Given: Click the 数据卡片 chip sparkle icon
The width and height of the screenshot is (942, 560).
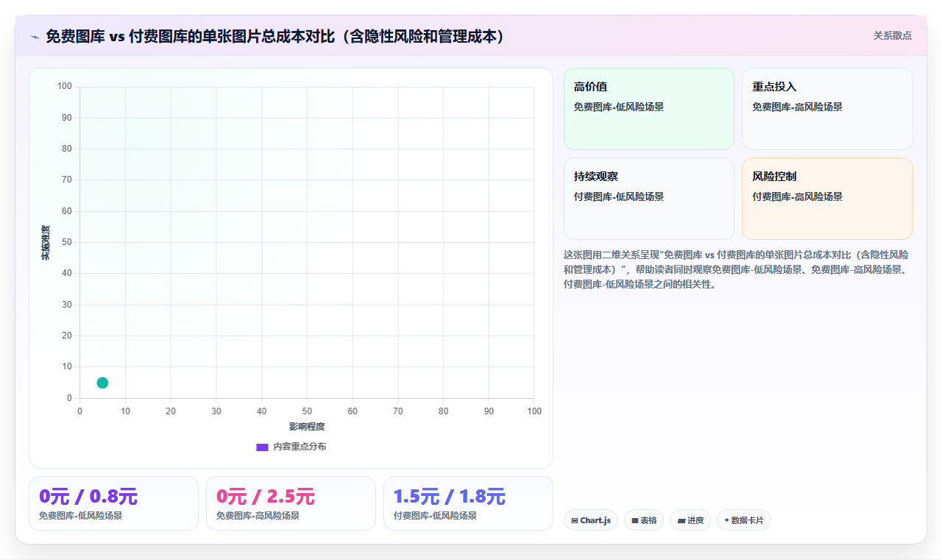Looking at the screenshot, I should 727,520.
